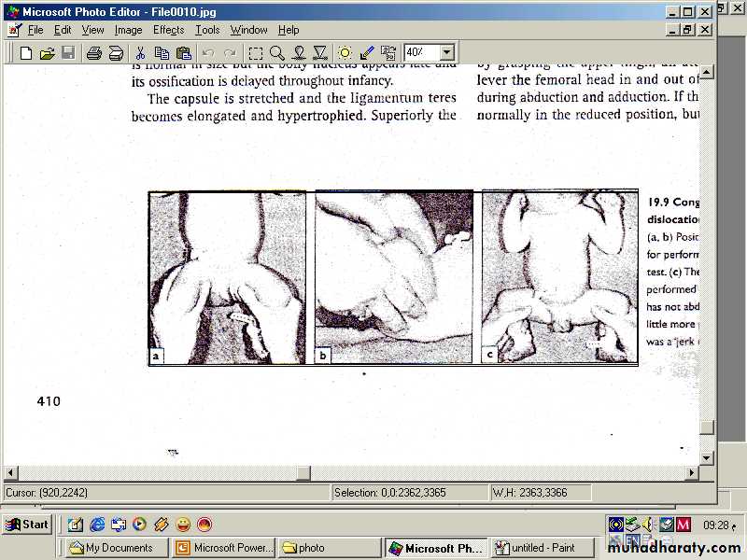Click the Copy icon in the toolbar
Viewport: 747px width, 560px height.
(x=162, y=53)
